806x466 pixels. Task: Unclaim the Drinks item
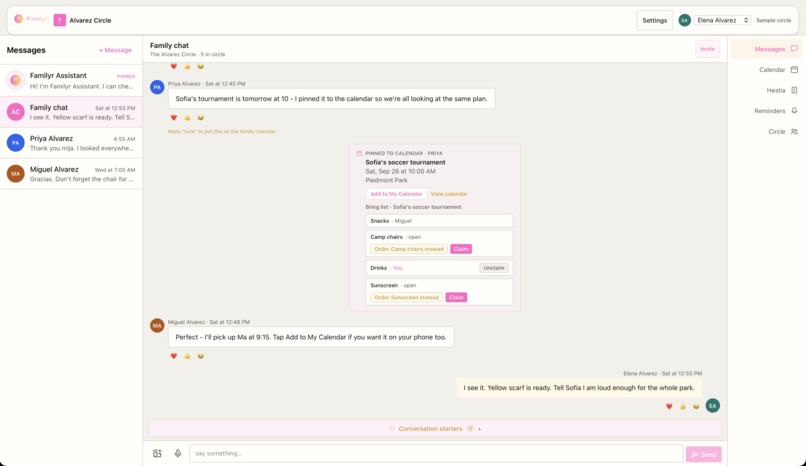point(493,268)
